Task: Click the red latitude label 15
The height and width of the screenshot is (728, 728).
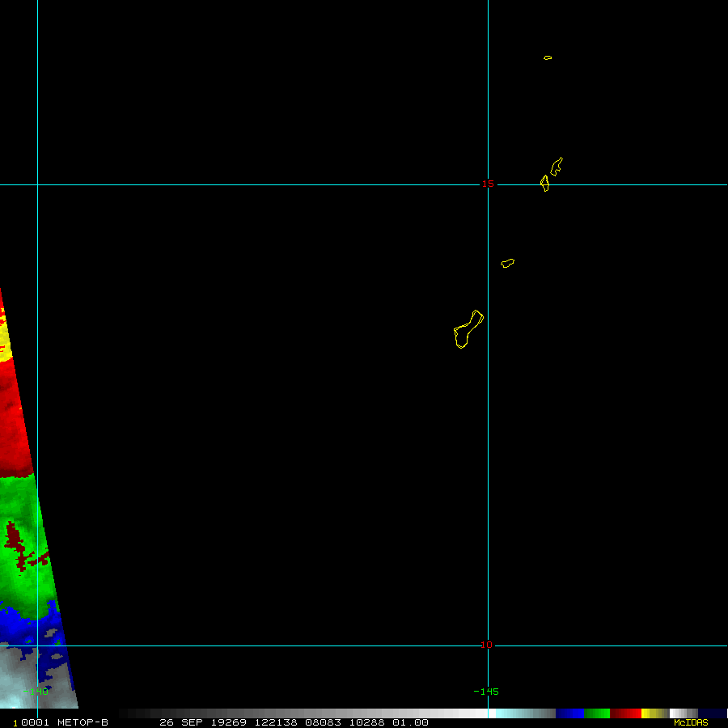Action: (x=488, y=184)
